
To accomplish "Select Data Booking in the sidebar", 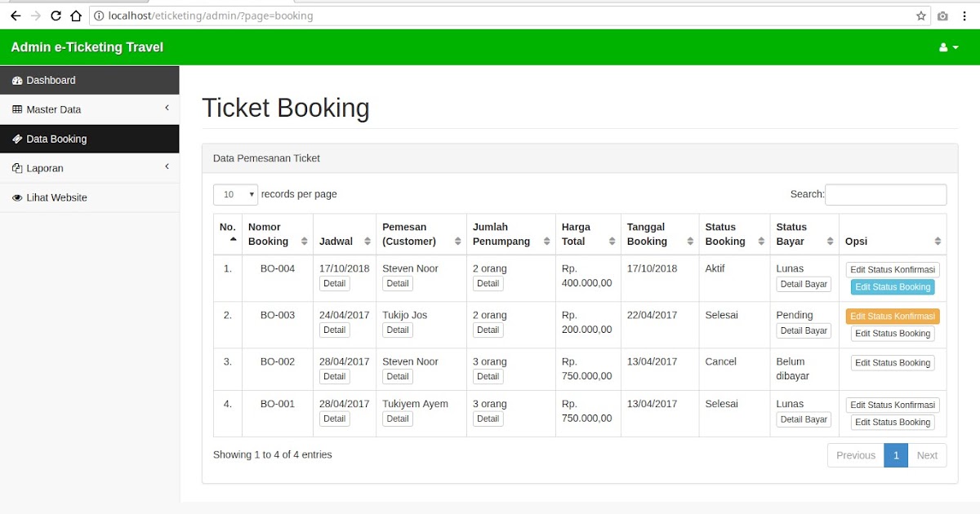I will tap(57, 139).
